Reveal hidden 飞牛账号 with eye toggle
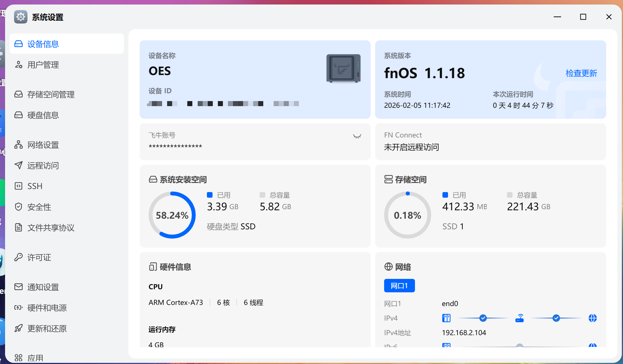This screenshot has height=364, width=623. [x=357, y=136]
